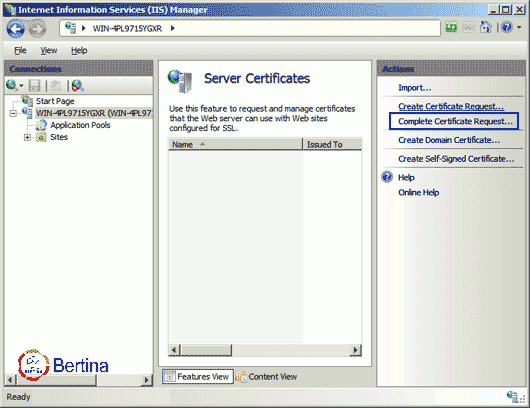530x408 pixels.
Task: Switch to Features View tab
Action: coord(198,377)
